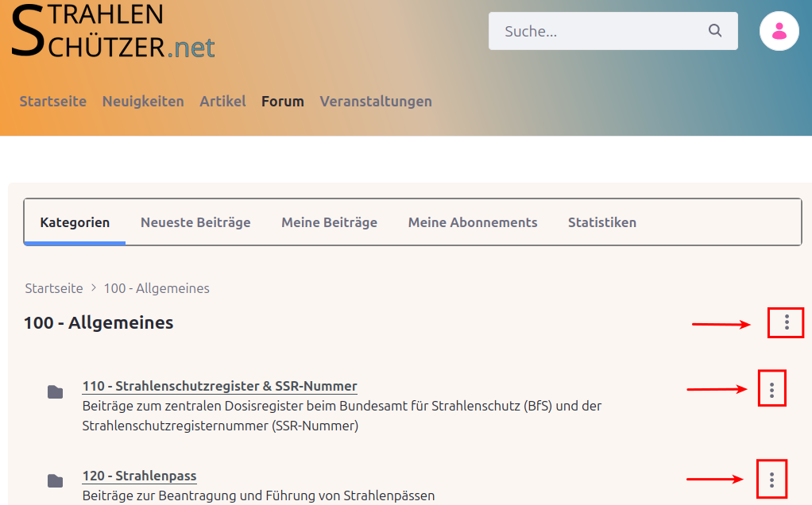The height and width of the screenshot is (505, 812).
Task: Open three-dot menu for 100 - Allgemeines heading
Action: (786, 322)
